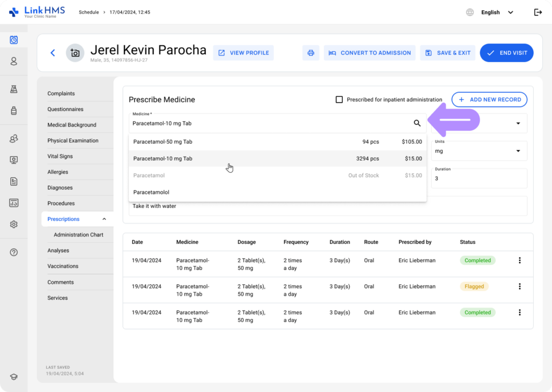552x392 pixels.
Task: Open the Vital Signs section
Action: [60, 156]
